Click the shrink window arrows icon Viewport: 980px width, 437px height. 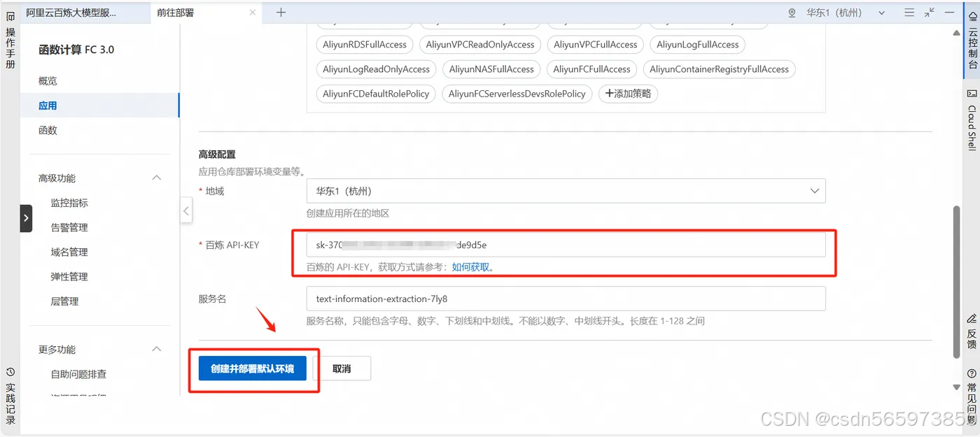tap(929, 13)
